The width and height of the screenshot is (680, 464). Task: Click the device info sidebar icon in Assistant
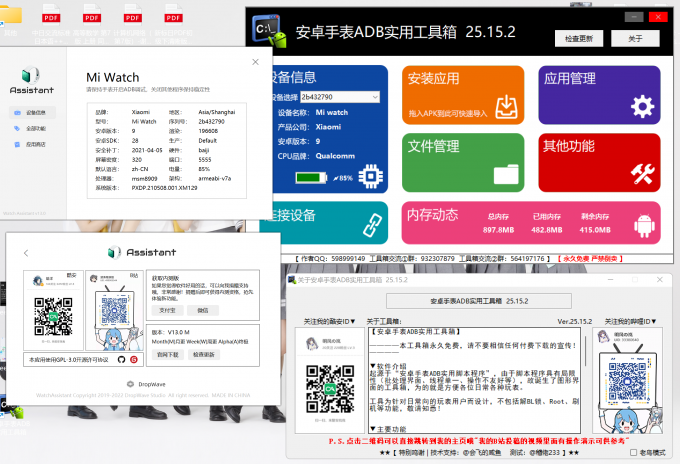point(17,113)
